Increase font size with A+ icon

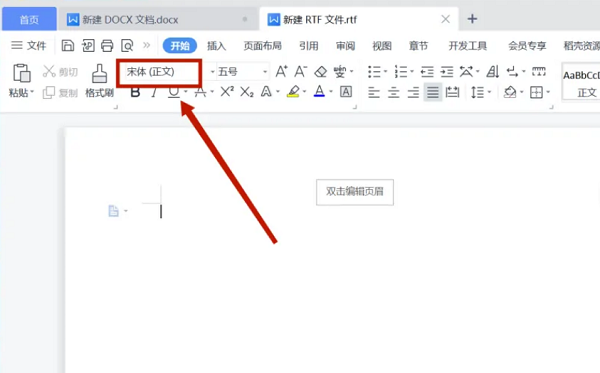[281, 71]
